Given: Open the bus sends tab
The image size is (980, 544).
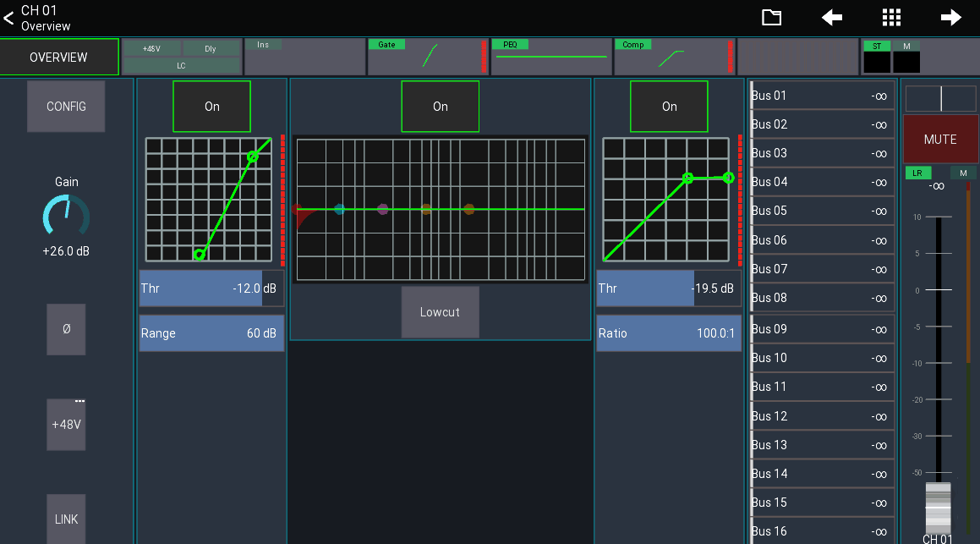Looking at the screenshot, I should [x=797, y=57].
